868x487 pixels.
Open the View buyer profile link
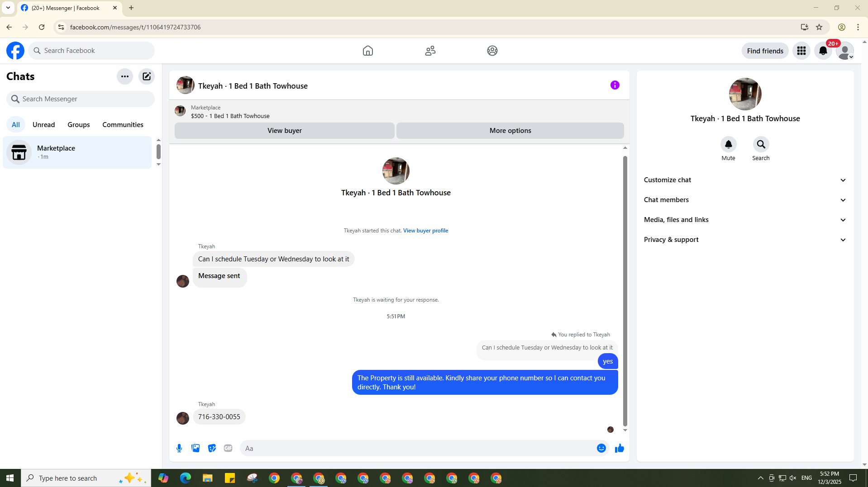tap(426, 231)
